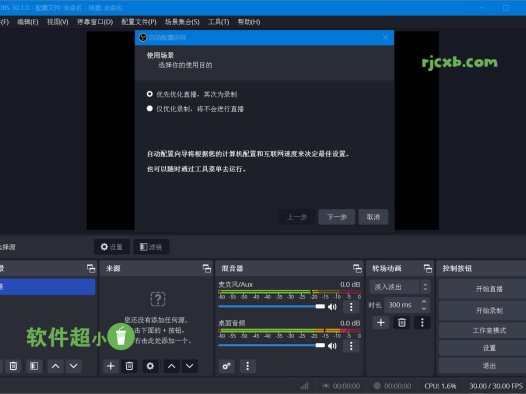Open options menu for 桌面音频 channel
526x394 pixels.
coord(351,346)
